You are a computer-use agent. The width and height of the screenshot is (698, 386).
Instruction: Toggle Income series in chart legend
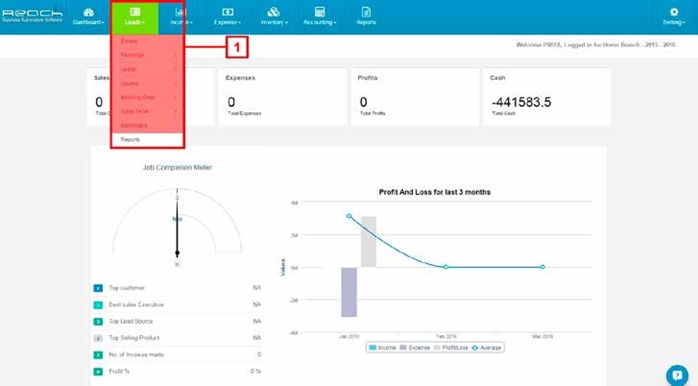pyautogui.click(x=382, y=348)
